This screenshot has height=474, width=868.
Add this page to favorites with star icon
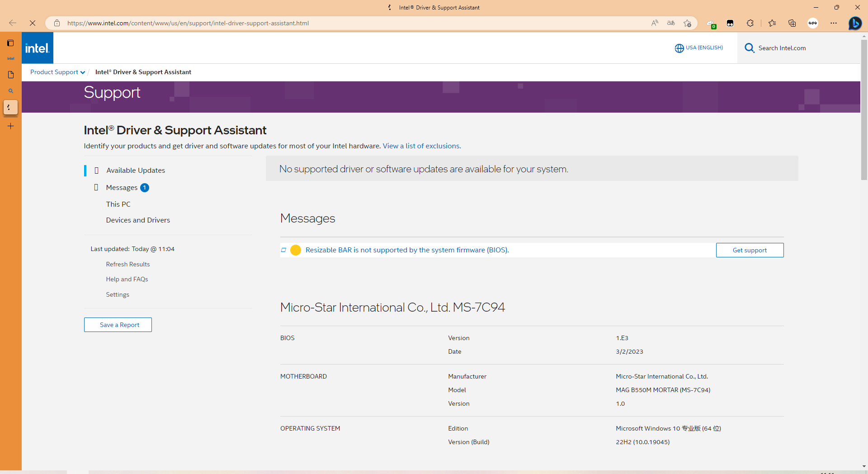[687, 23]
